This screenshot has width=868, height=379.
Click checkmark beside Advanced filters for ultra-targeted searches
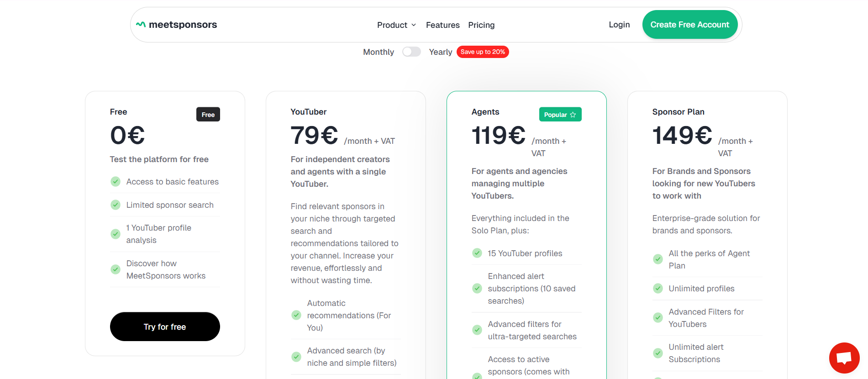click(x=477, y=330)
